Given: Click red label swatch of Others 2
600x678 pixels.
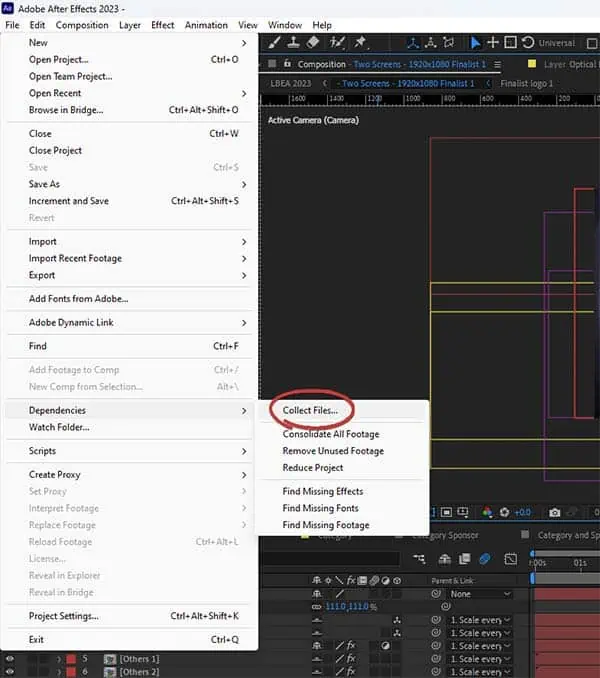Looking at the screenshot, I should pyautogui.click(x=71, y=672).
